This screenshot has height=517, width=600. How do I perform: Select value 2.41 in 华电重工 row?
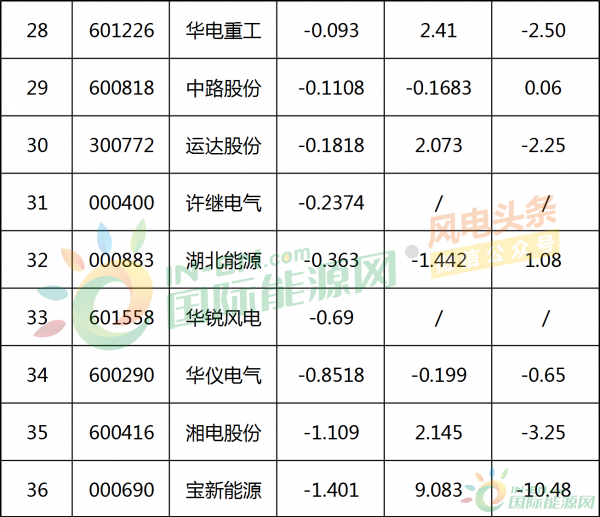point(438,31)
